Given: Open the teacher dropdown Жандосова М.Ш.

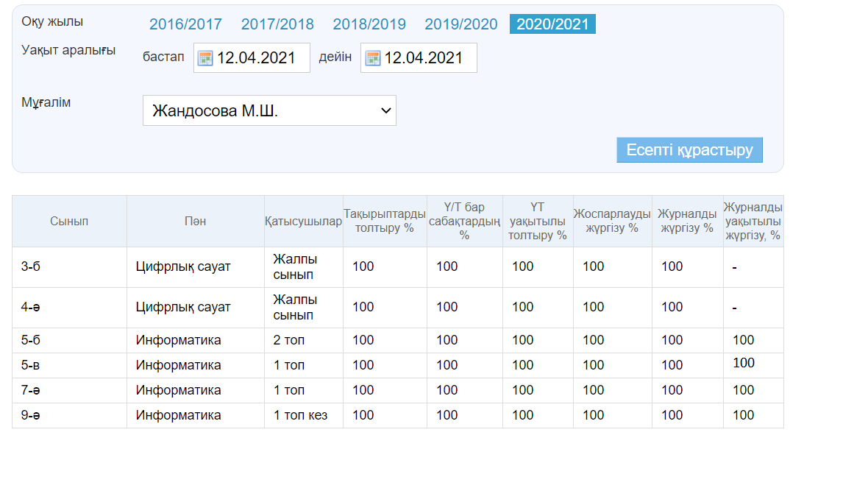Looking at the screenshot, I should [x=269, y=110].
